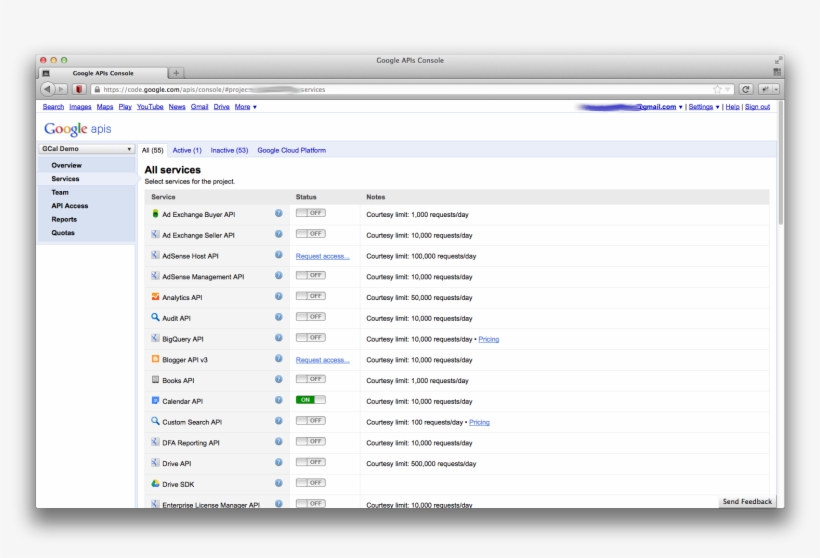Screen dimensions: 820x558
Task: Open help icon for AdSense Host API
Action: coord(279,255)
